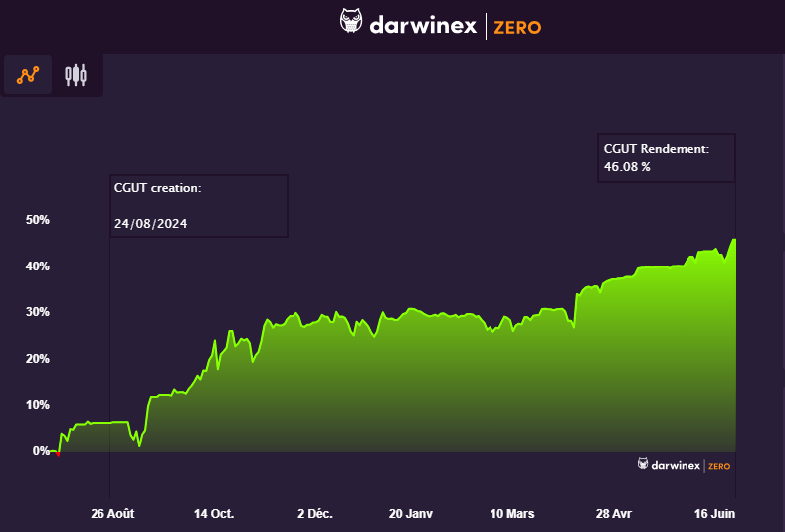785x532 pixels.
Task: Click the 46.08 % return value
Action: [x=627, y=167]
